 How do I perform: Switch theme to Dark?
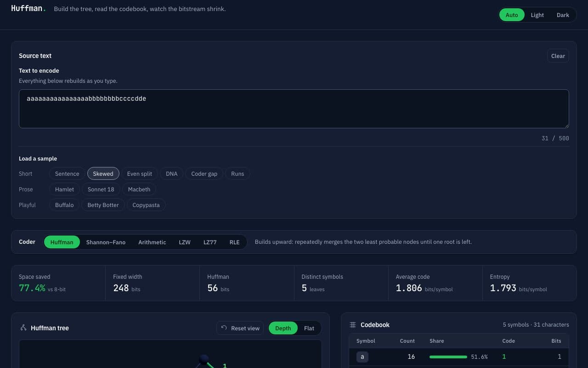pyautogui.click(x=563, y=15)
